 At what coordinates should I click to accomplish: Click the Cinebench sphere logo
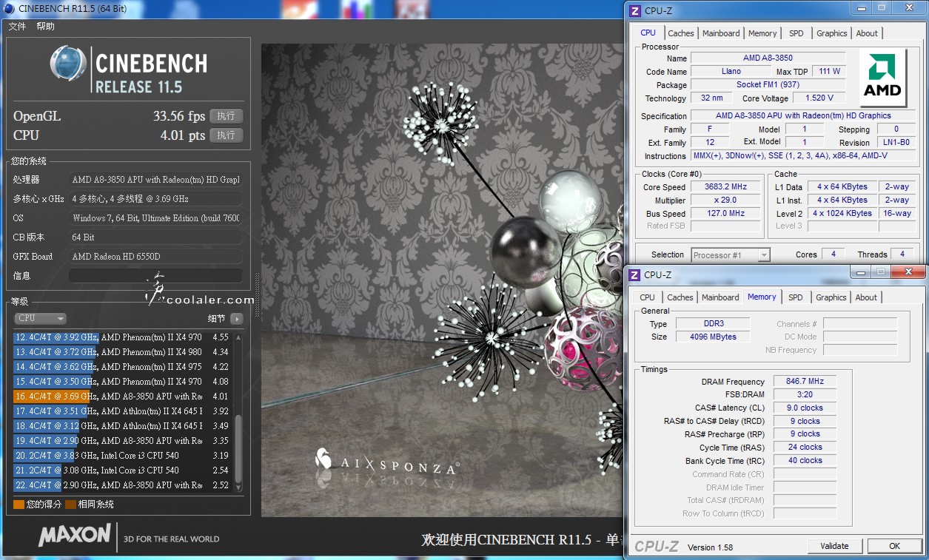(68, 64)
